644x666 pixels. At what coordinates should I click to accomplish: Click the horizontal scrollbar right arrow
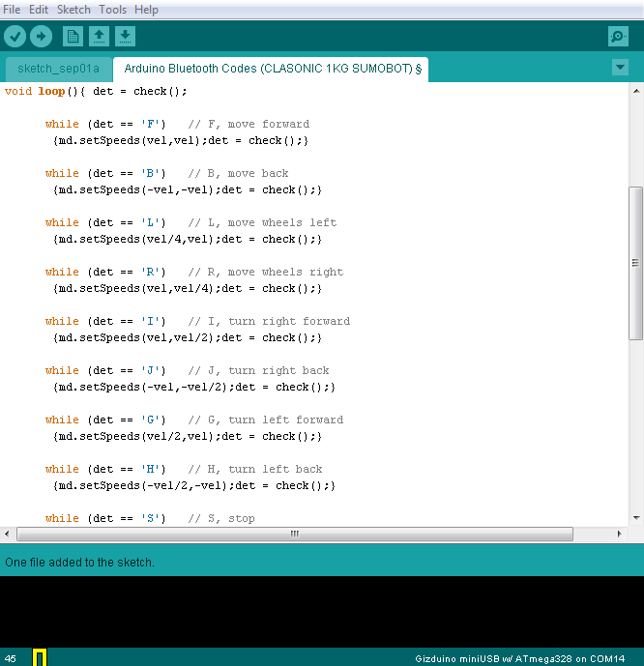[x=620, y=534]
